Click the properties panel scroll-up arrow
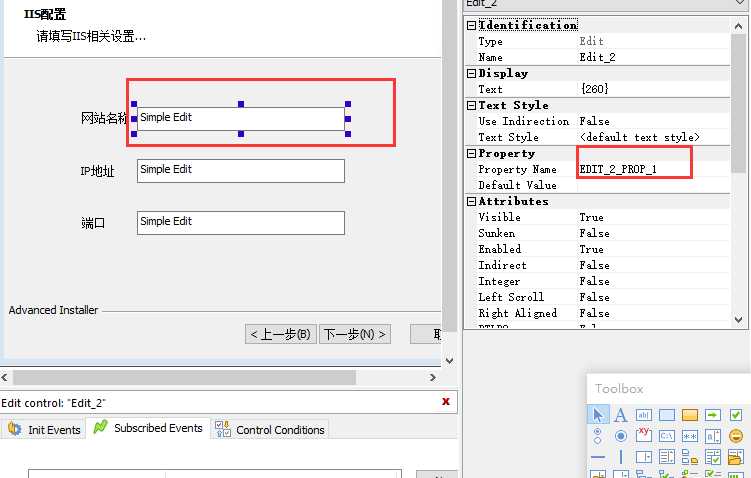Viewport: 751px width, 478px height. [x=739, y=26]
